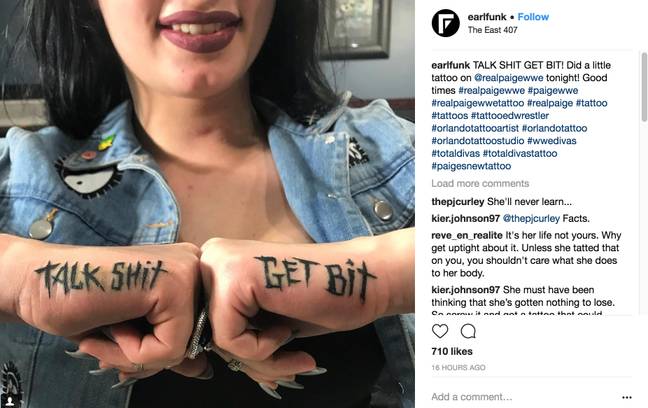Open the #paigesnewtattoo hashtag

(x=471, y=166)
